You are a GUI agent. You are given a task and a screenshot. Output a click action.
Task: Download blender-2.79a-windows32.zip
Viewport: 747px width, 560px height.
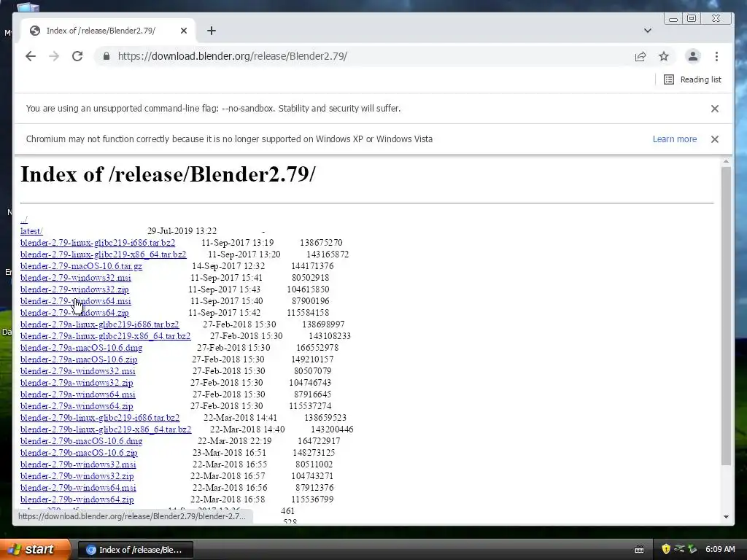(77, 383)
